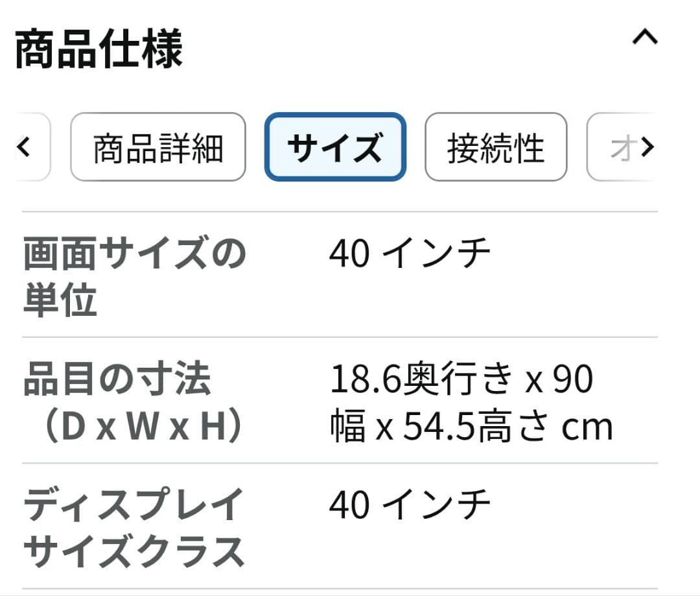700x596 pixels.
Task: Click the 40 インチ value for screen size
Action: 409,253
